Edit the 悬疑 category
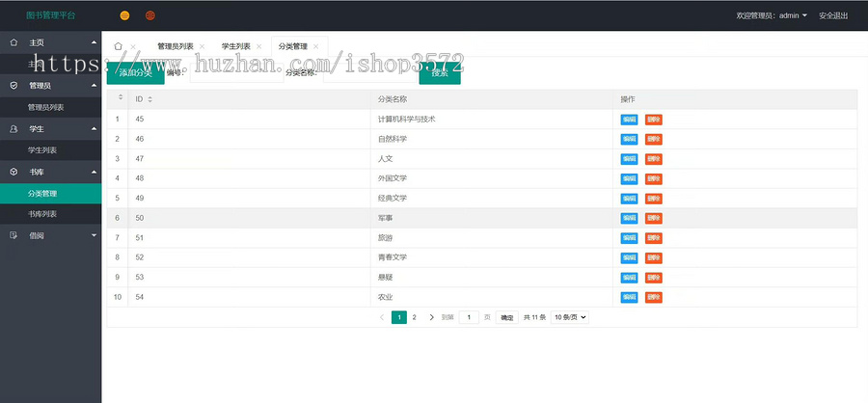The height and width of the screenshot is (403, 868). pos(629,278)
